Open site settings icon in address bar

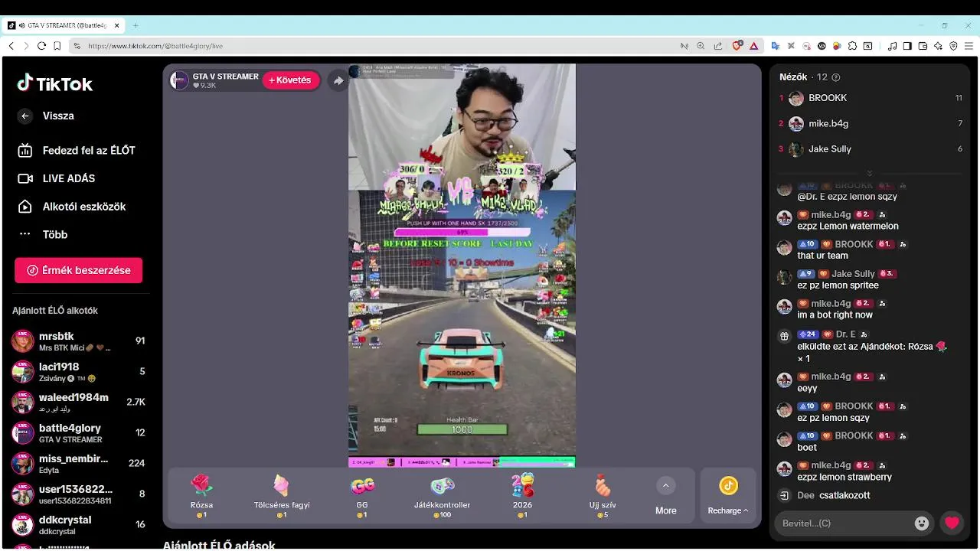(x=77, y=46)
